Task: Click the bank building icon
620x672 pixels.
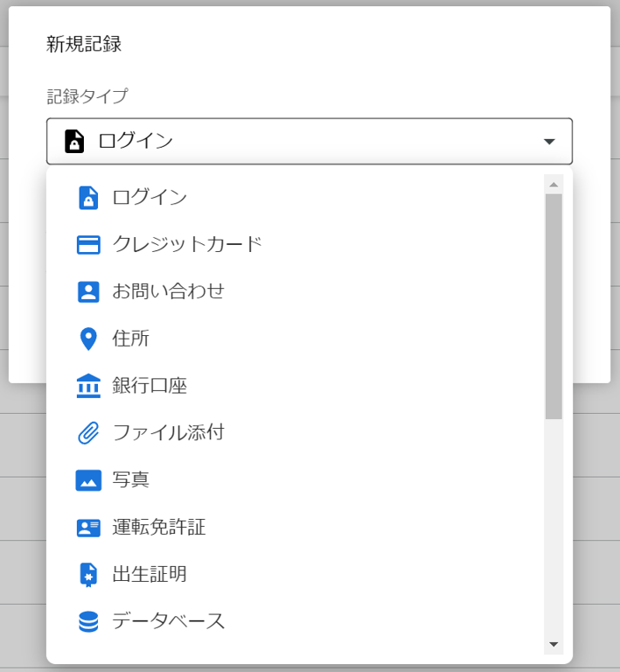Action: tap(88, 386)
